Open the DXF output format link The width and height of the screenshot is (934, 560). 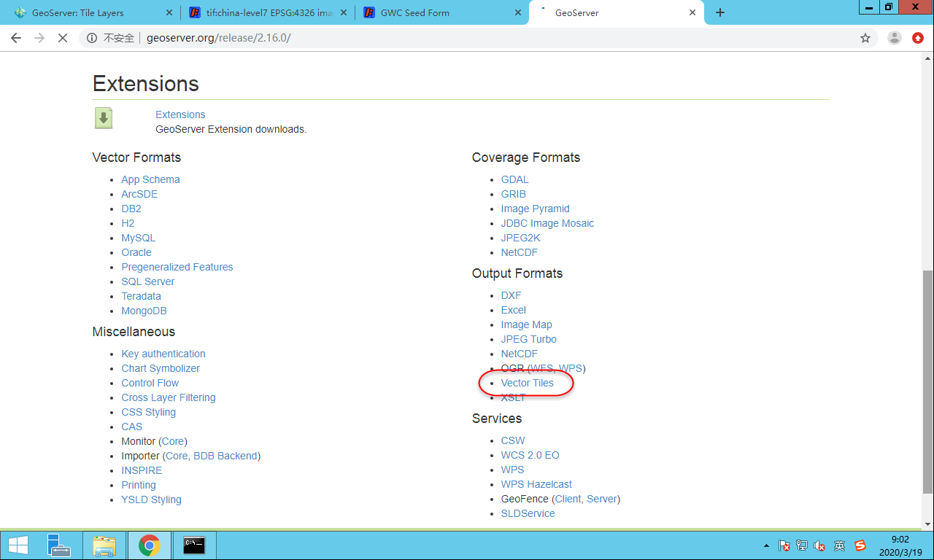point(511,295)
